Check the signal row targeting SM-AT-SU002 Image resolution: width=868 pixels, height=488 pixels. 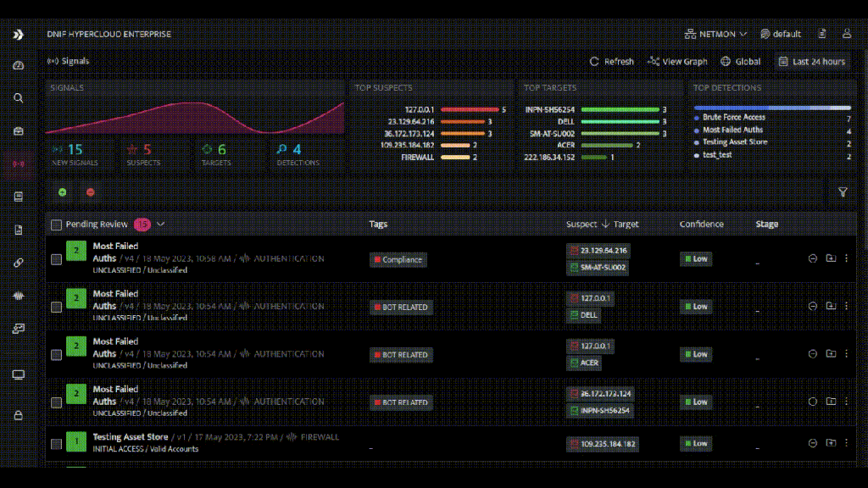click(56, 259)
